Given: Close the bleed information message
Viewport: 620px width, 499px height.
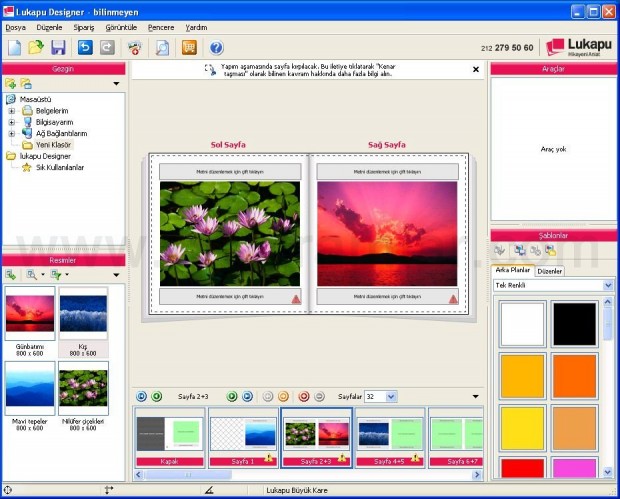Looking at the screenshot, I should [x=476, y=70].
